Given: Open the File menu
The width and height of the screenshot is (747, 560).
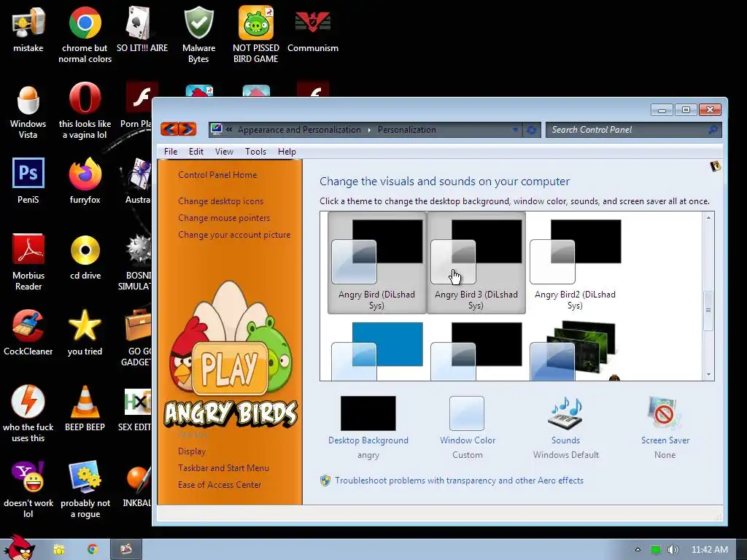Looking at the screenshot, I should point(171,152).
